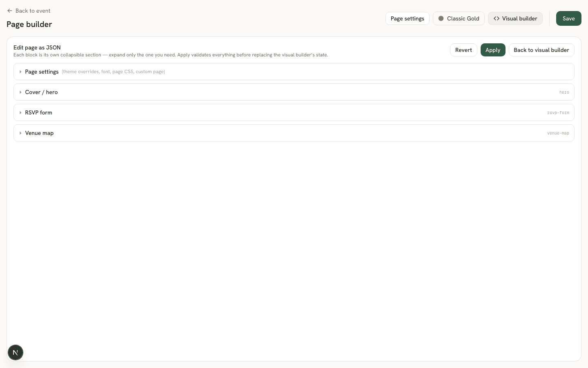Click the 'Edit page as JSON' heading
The width and height of the screenshot is (588, 368).
(x=37, y=47)
